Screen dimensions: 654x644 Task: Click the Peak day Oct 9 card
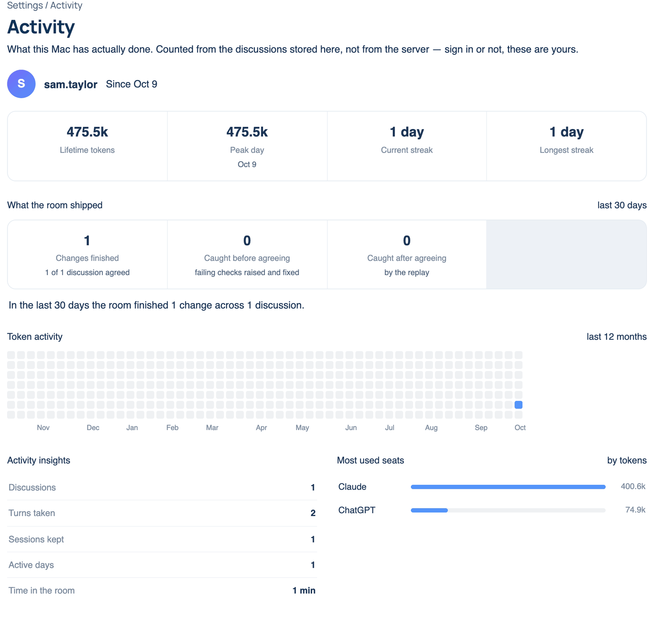tap(247, 146)
